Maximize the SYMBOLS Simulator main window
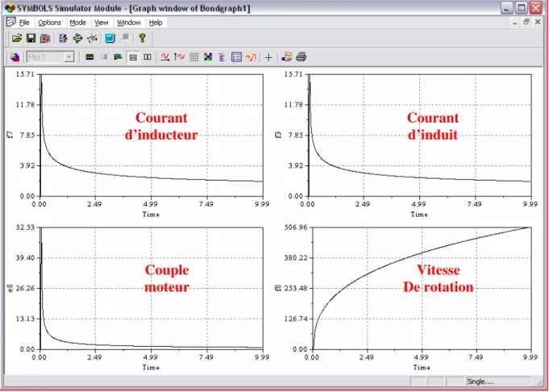This screenshot has height=392, width=549. (522, 8)
